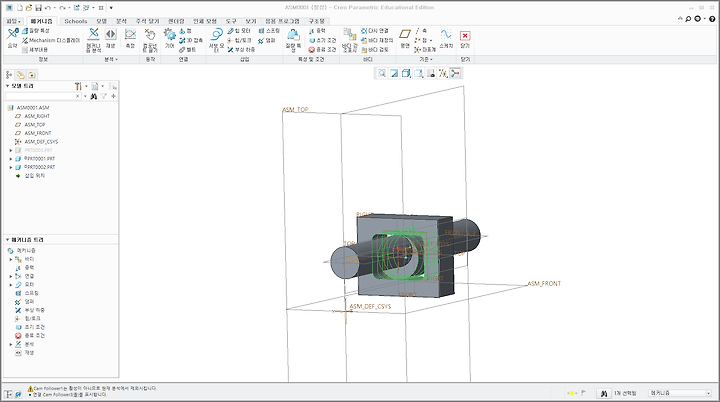This screenshot has width=720, height=402.
Task: Insert a damper using ribbon 댐퍼
Action: click(266, 40)
